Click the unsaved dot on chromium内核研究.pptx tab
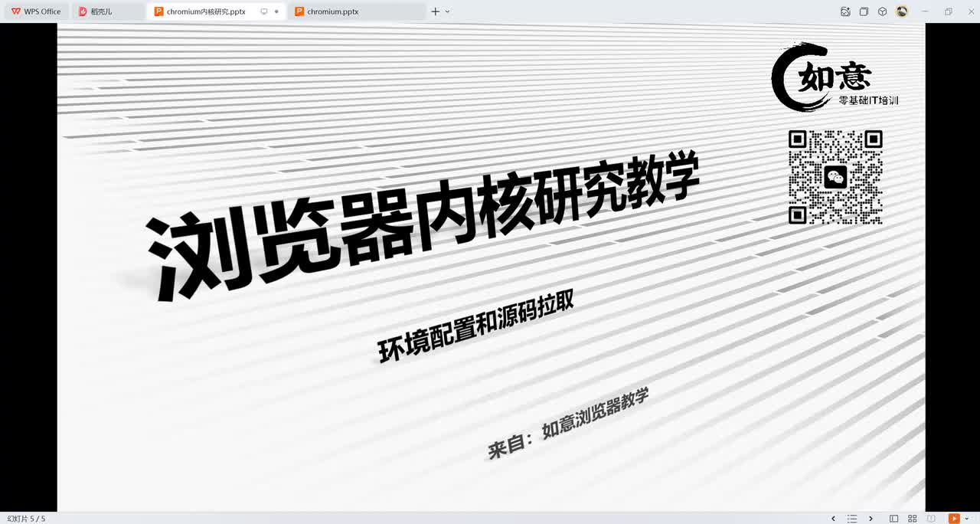 (276, 11)
